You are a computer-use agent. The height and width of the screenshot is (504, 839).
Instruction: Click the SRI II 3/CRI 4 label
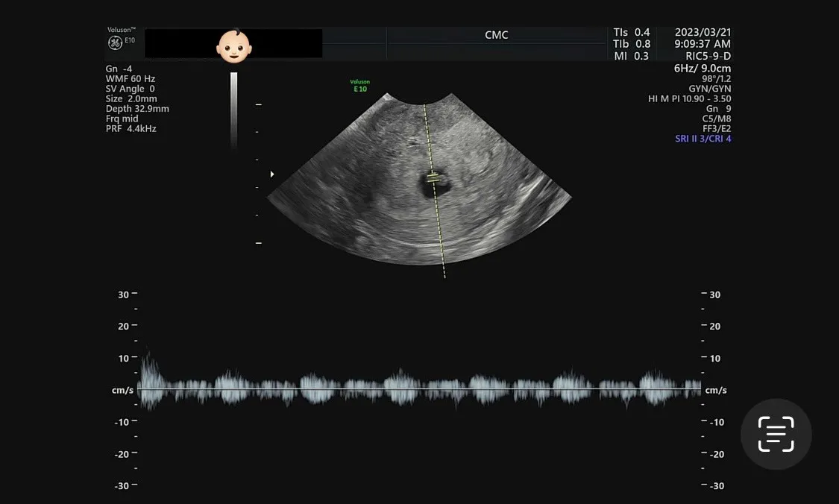703,139
